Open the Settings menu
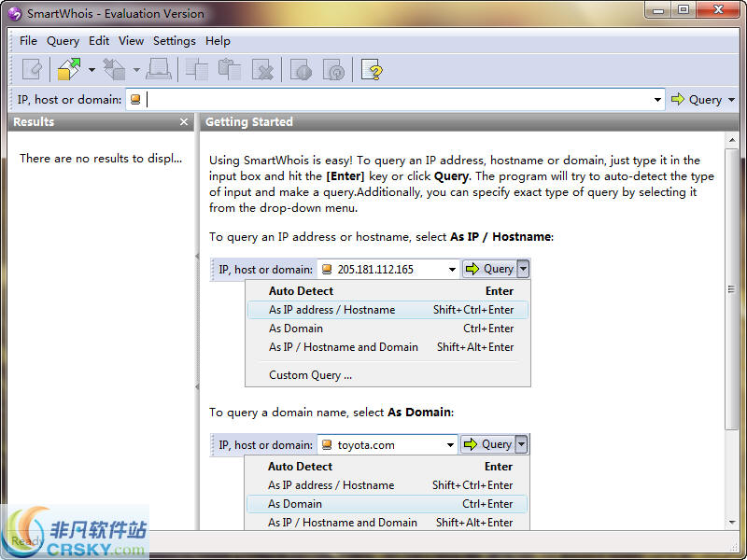 click(175, 41)
